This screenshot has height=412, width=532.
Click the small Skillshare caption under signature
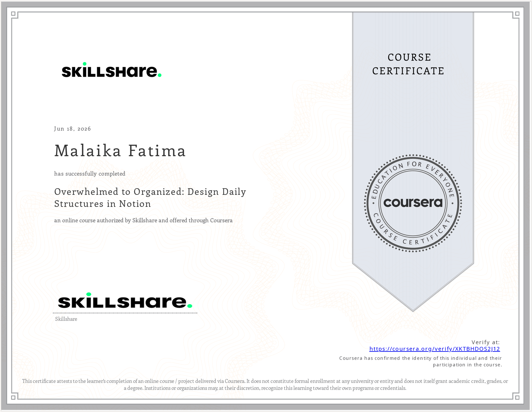coord(66,319)
